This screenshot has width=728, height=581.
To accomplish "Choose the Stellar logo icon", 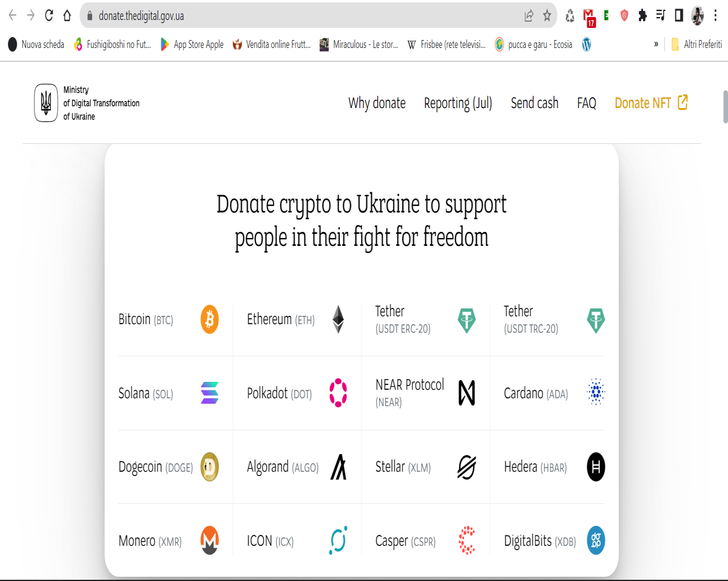I will coord(467,467).
